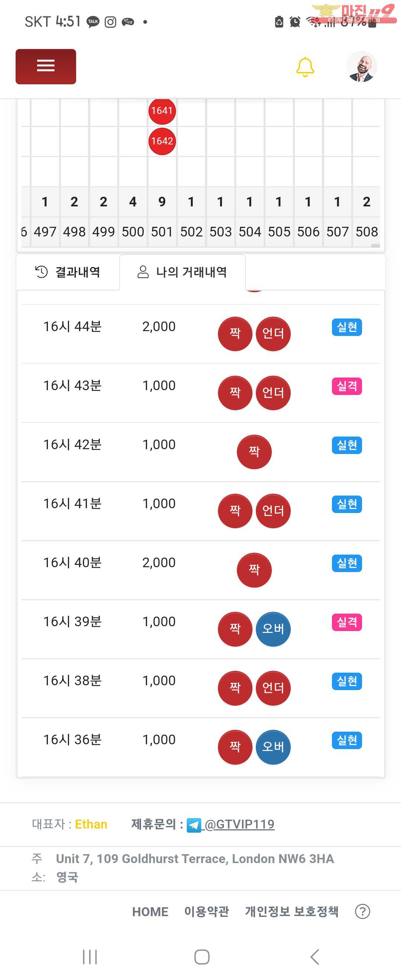Switch to the 결과내역 tab
401x980 pixels.
pyautogui.click(x=68, y=272)
